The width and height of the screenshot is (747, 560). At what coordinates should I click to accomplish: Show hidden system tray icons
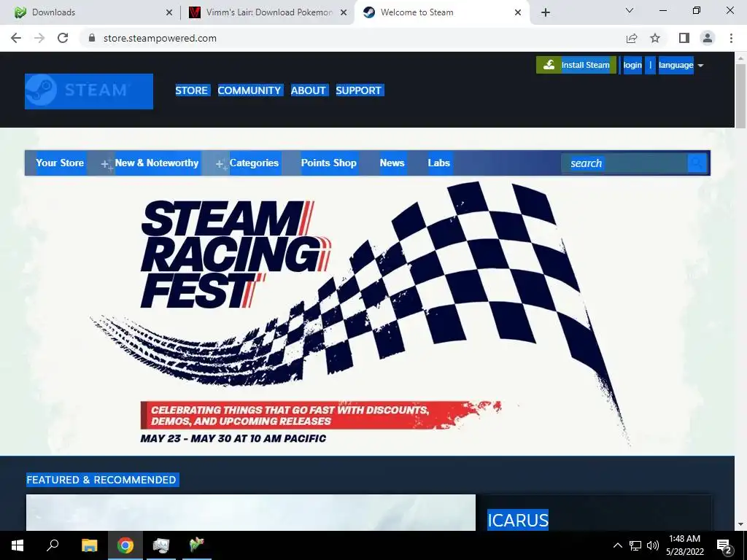click(617, 545)
